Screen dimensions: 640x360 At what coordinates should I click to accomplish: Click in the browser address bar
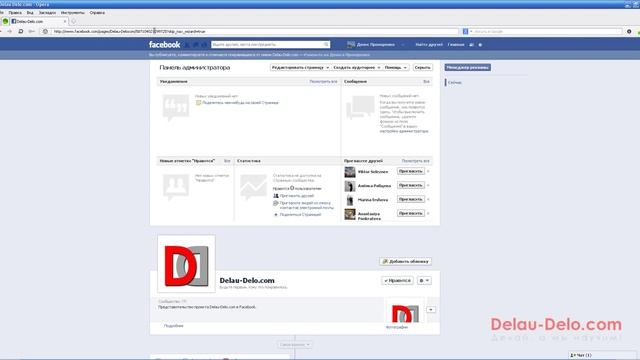pyautogui.click(x=255, y=31)
